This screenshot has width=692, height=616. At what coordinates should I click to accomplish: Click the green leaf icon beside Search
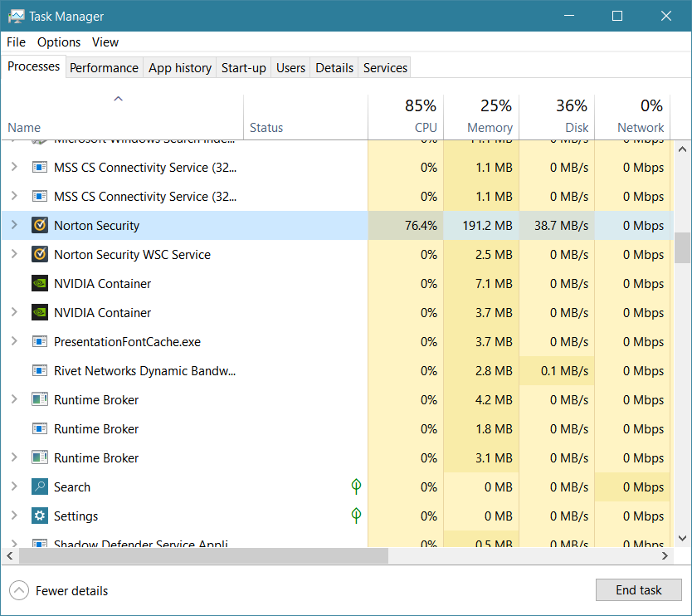coord(356,486)
